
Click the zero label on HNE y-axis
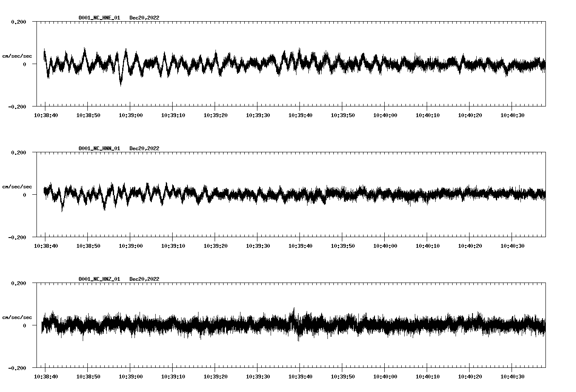(25, 64)
